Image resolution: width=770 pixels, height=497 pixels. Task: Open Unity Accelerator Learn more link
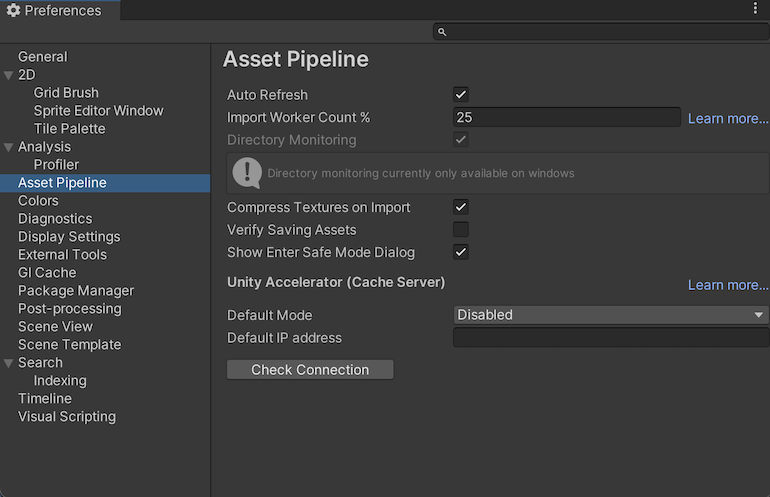coord(727,285)
